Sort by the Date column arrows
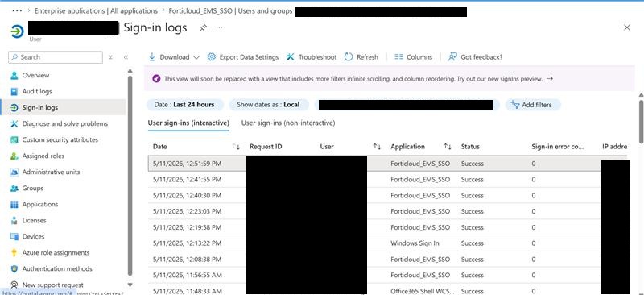This screenshot has height=295, width=644. point(237,147)
